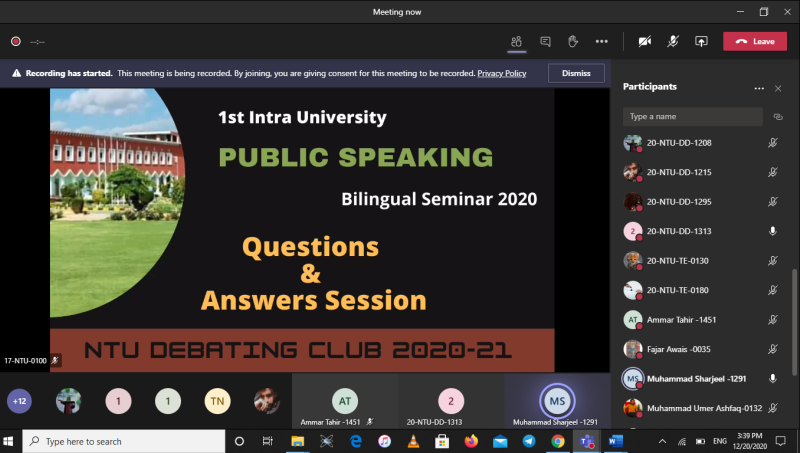The height and width of the screenshot is (453, 800).
Task: Open more options in Participants header
Action: 759,88
